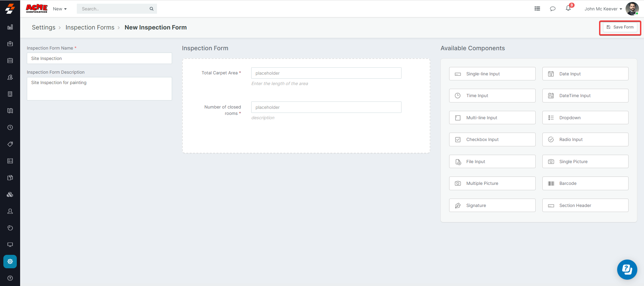Open the support chat bubble widget
The width and height of the screenshot is (644, 286).
coord(627,269)
